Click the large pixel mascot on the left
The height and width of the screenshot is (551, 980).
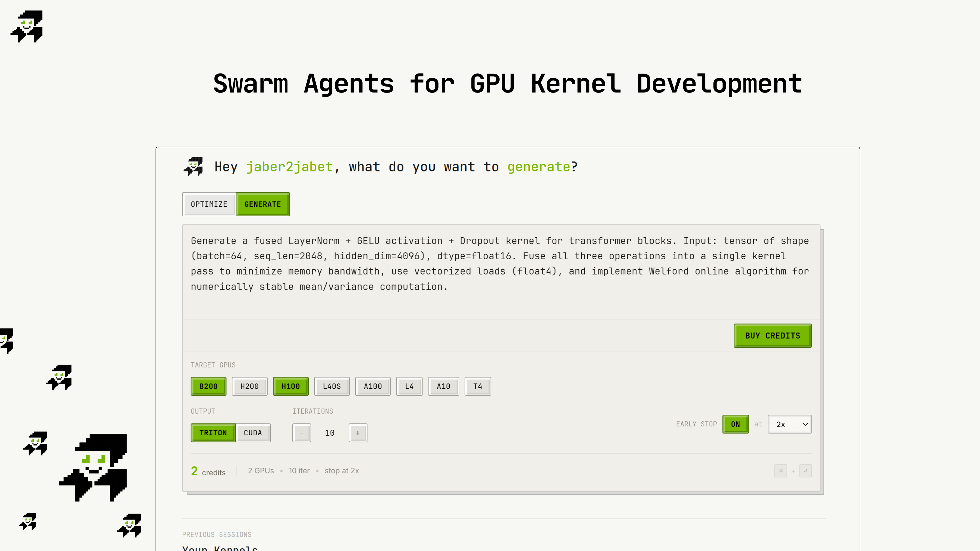pos(94,467)
